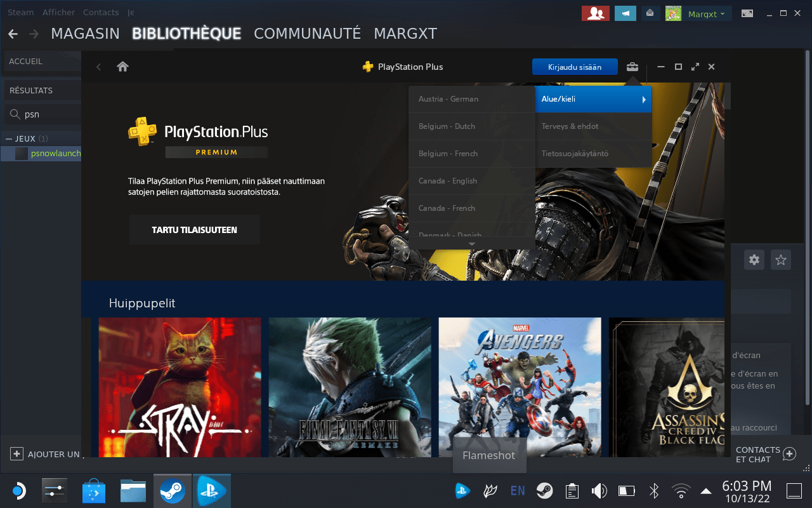
Task: Click Marqxt avatar image
Action: click(x=673, y=13)
